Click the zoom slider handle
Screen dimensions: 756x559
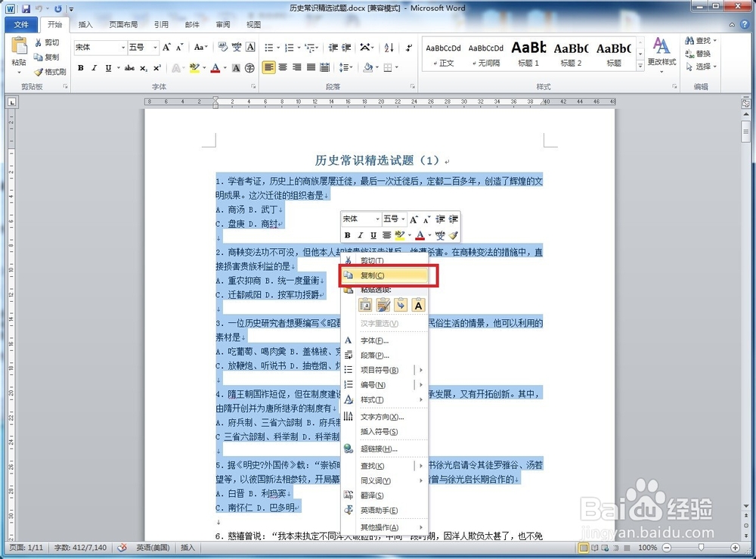click(x=701, y=548)
